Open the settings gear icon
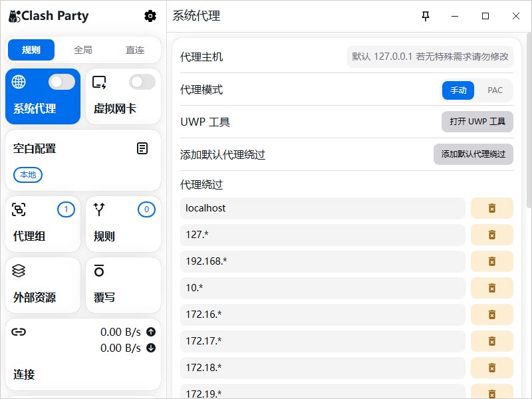Image resolution: width=532 pixels, height=399 pixels. point(150,16)
